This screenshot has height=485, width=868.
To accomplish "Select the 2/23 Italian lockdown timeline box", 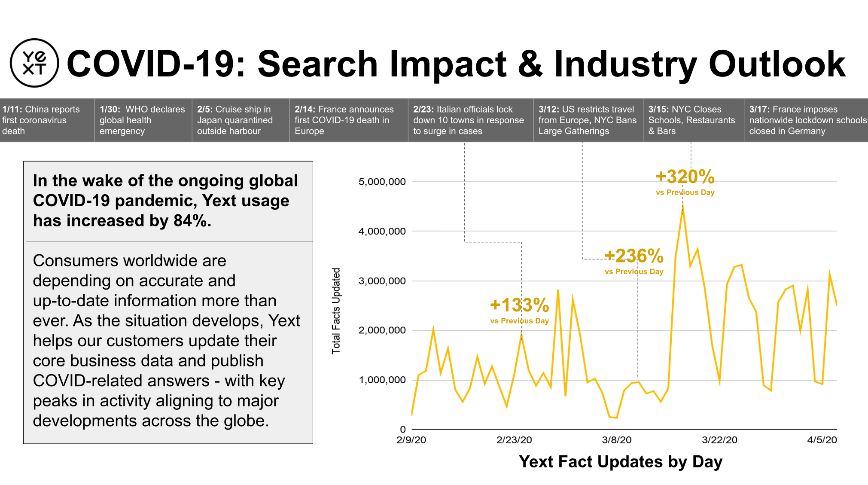I will pos(470,120).
